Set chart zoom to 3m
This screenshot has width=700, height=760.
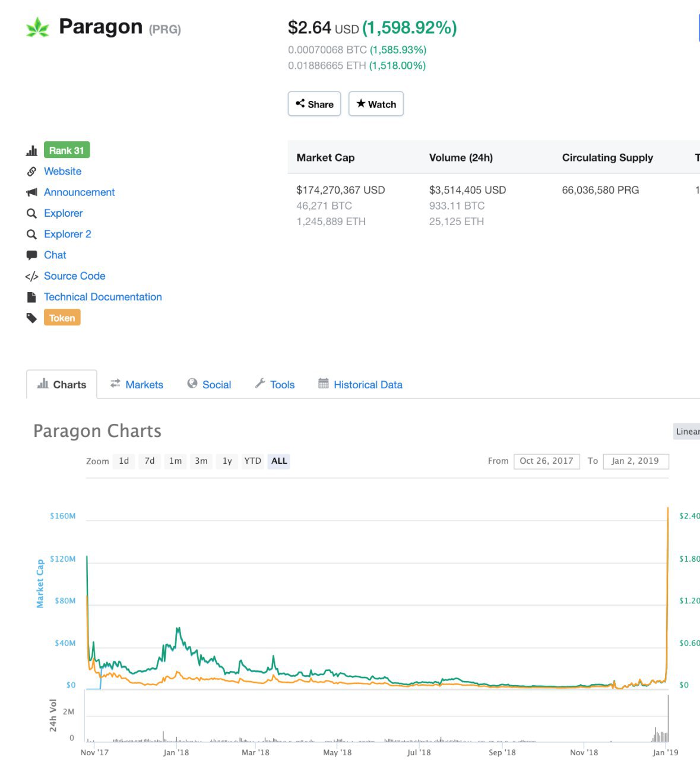201,461
